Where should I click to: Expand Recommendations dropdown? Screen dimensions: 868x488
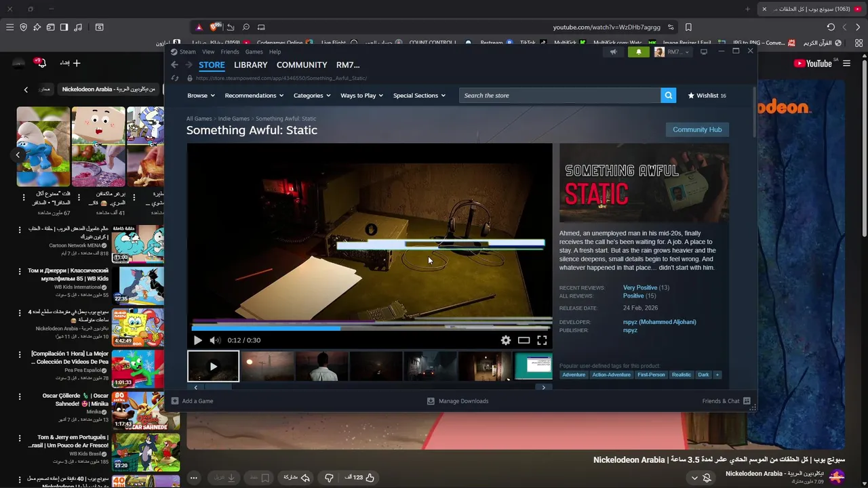coord(254,96)
